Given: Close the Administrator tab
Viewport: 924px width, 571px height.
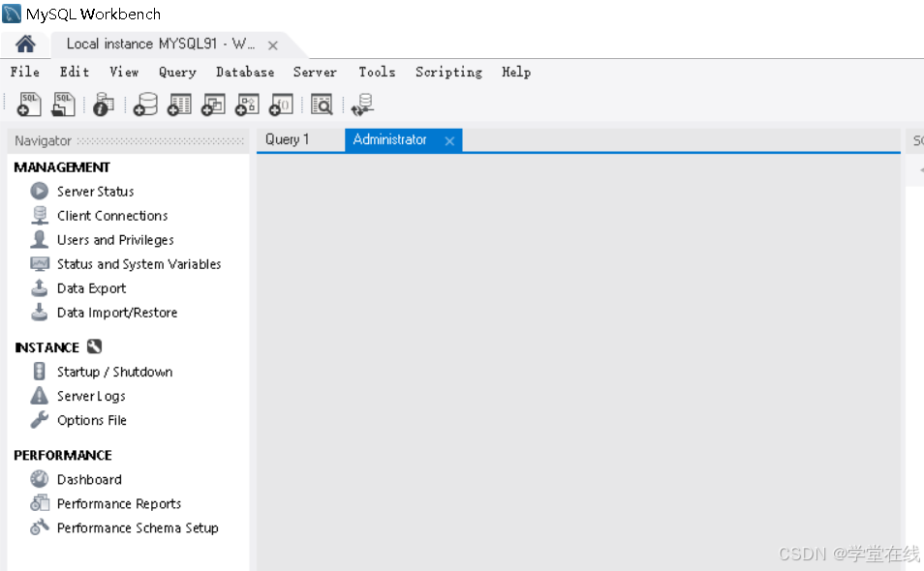Looking at the screenshot, I should point(449,140).
